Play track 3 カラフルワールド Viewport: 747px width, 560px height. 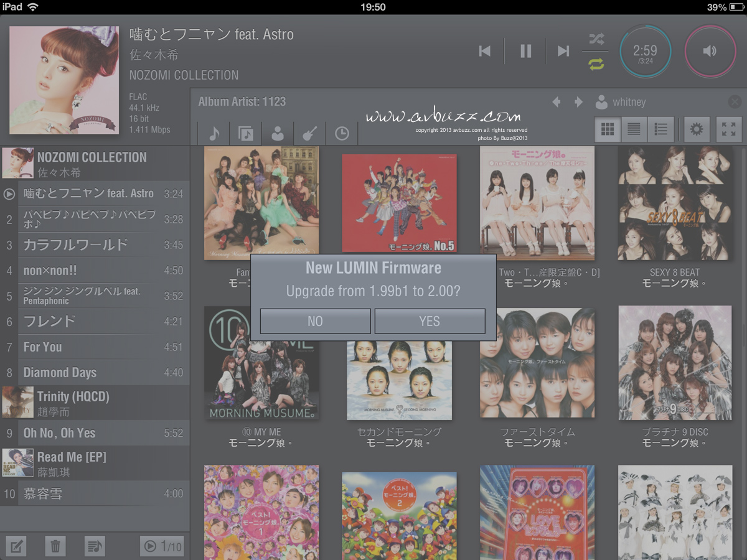[x=95, y=245]
